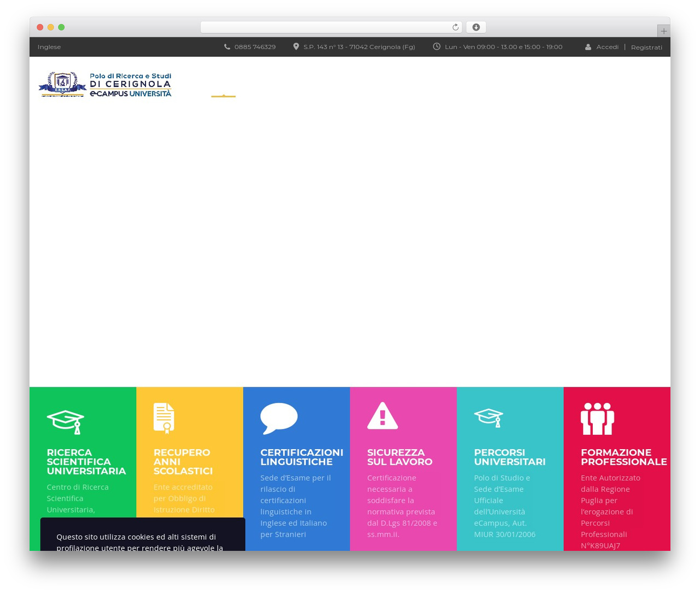Open Formazione Professionale section
Image resolution: width=700 pixels, height=593 pixels.
624,457
